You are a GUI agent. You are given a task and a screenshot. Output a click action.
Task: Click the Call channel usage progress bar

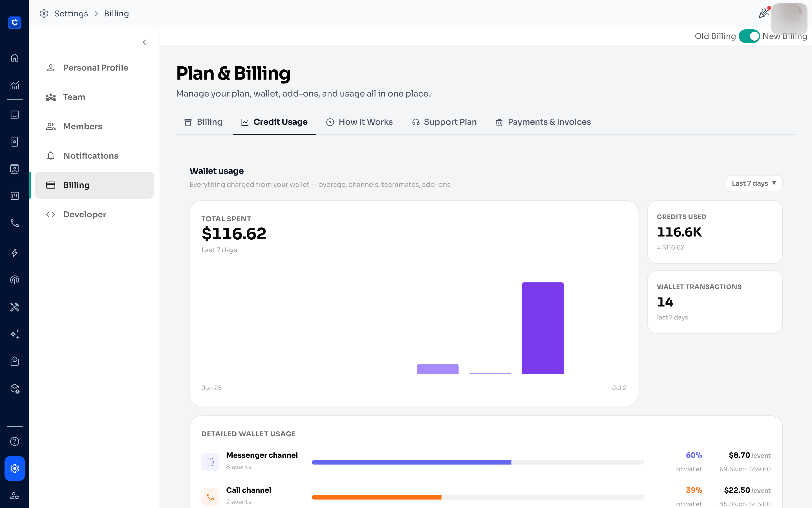[478, 497]
